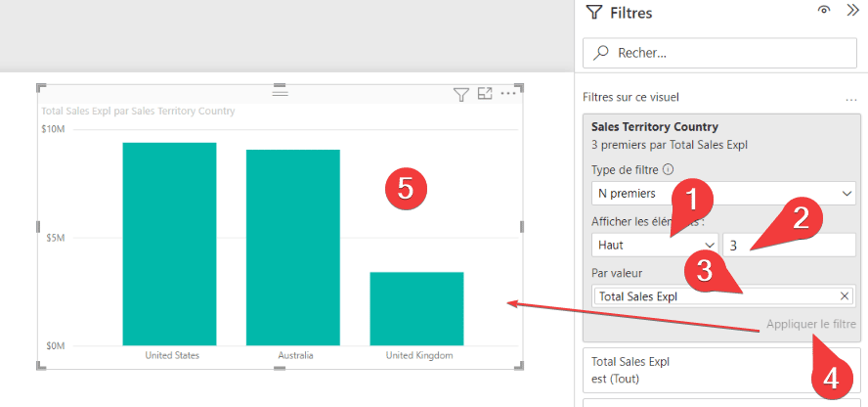Click the search field in Filtres pane
Image resolution: width=868 pixels, height=407 pixels.
tap(719, 53)
